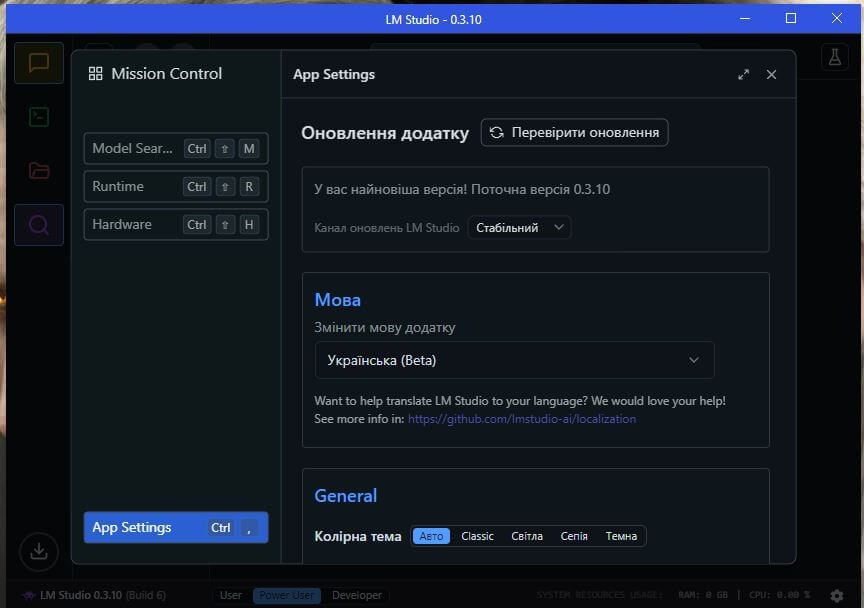
Task: Select the Світла color theme
Action: 527,536
